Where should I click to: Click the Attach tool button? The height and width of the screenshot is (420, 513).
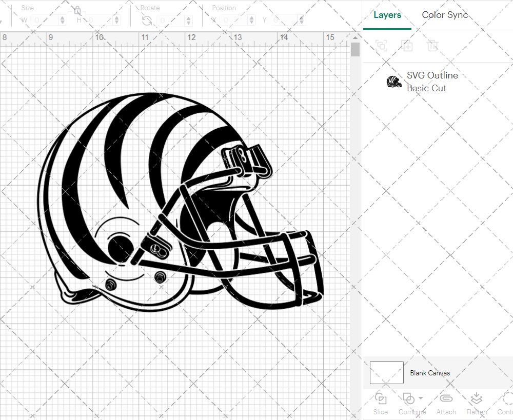click(x=446, y=404)
